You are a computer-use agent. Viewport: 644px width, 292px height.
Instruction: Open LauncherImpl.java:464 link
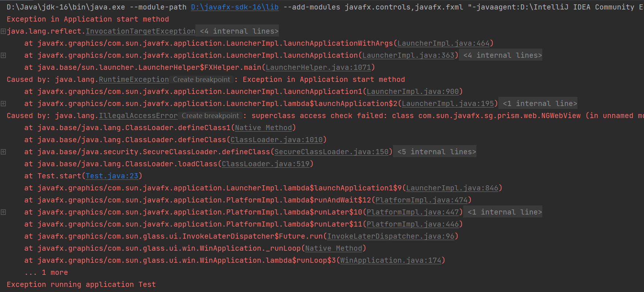coord(443,43)
